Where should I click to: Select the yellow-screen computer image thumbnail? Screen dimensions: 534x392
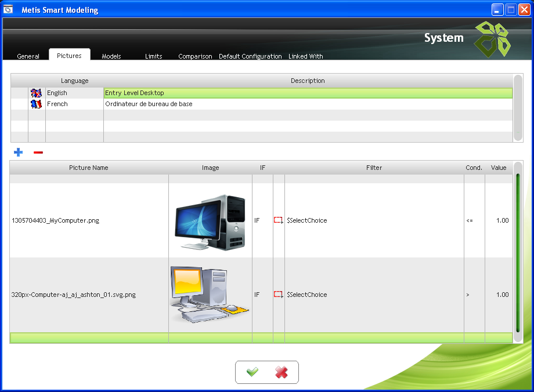(210, 295)
